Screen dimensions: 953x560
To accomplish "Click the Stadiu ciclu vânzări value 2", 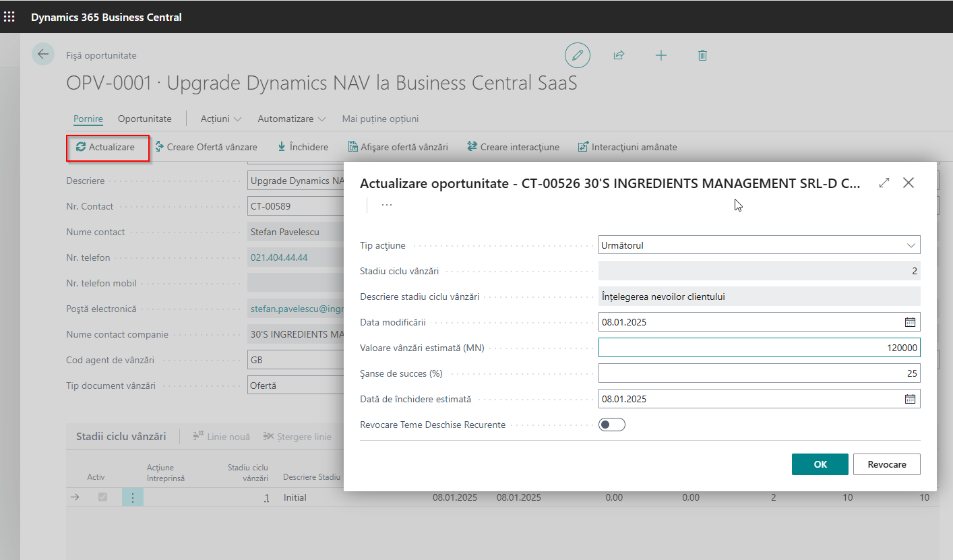I will (x=759, y=271).
